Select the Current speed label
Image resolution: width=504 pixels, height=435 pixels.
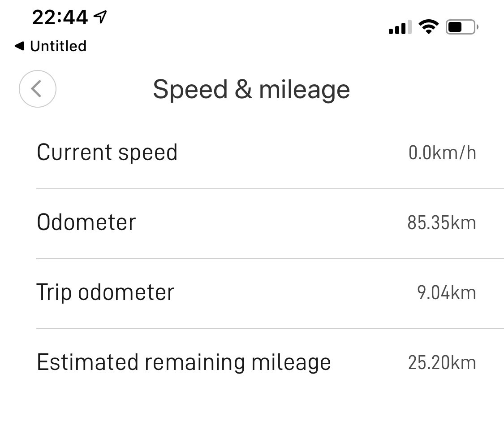point(107,152)
